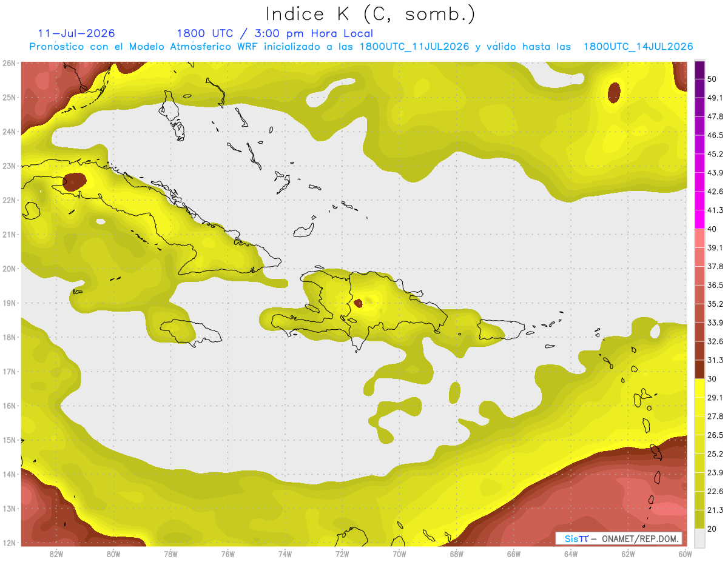Image resolution: width=728 pixels, height=562 pixels.
Task: Select the "11-Jul-2026" date text
Action: (x=76, y=33)
